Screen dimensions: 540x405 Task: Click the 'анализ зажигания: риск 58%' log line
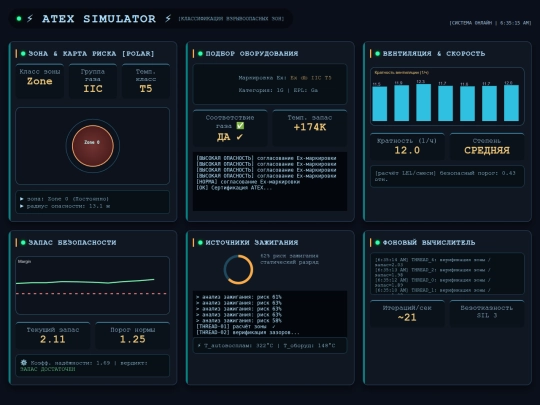click(x=239, y=321)
